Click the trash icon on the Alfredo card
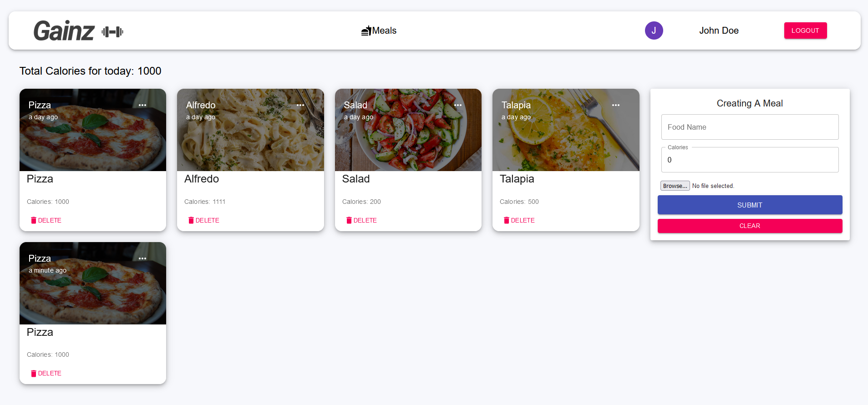Screen dimensions: 868x405 191,220
